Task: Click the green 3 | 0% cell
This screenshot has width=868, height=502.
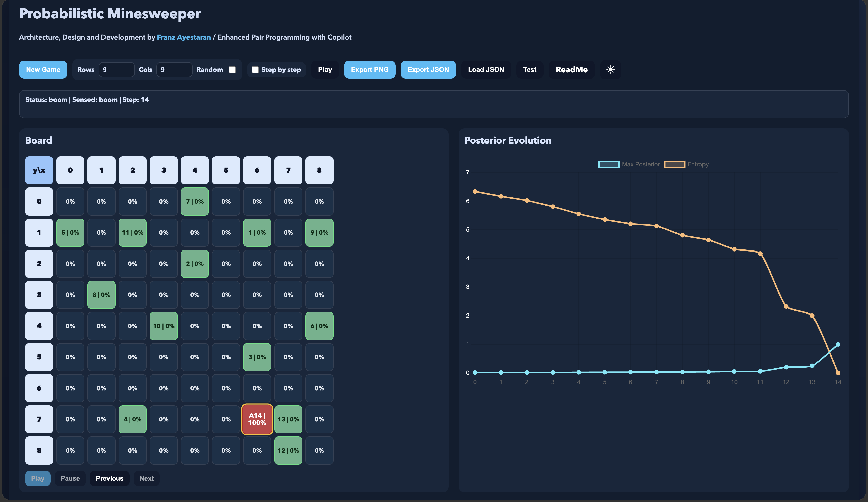Action: 257,357
